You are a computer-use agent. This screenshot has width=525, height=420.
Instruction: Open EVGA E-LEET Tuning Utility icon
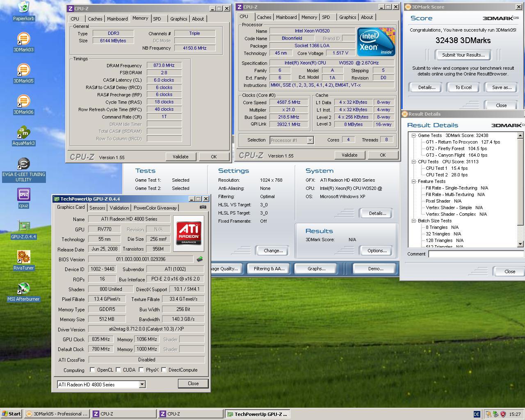(x=23, y=170)
